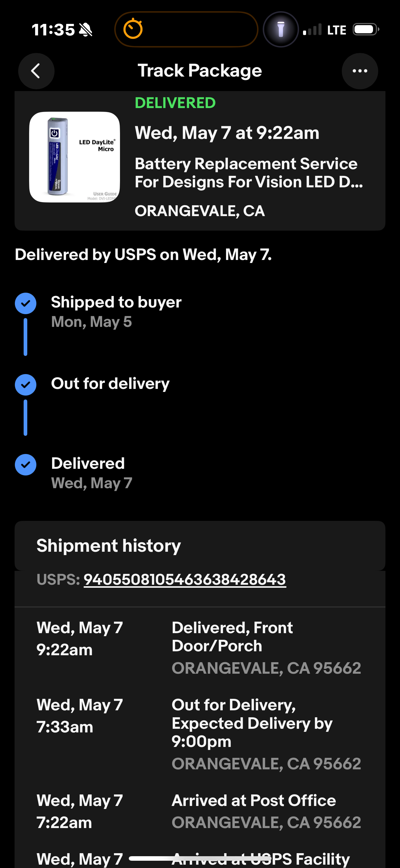
Task: Select the Out for Delivery 7:33am entry
Action: (252, 723)
